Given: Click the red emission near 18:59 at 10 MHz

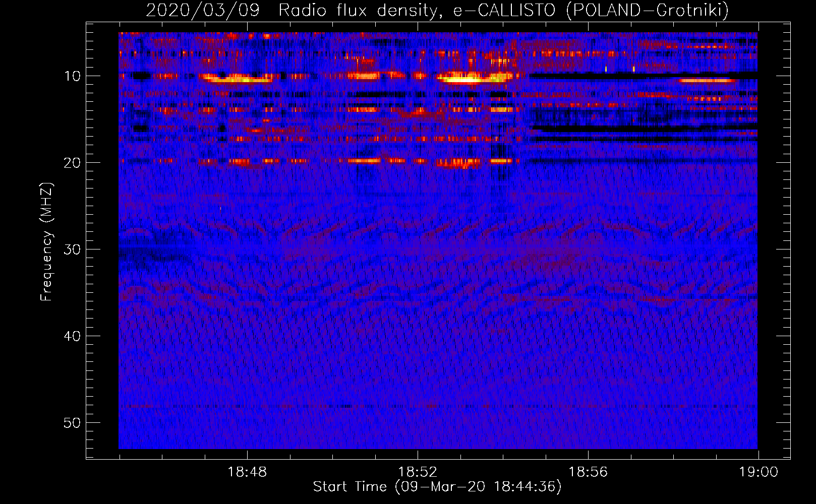Looking at the screenshot, I should [707, 80].
